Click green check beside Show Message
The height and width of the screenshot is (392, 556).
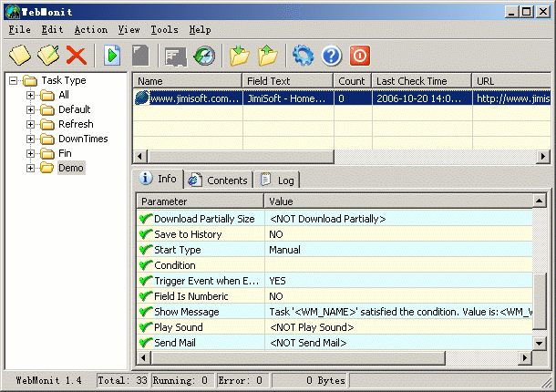[x=146, y=312]
